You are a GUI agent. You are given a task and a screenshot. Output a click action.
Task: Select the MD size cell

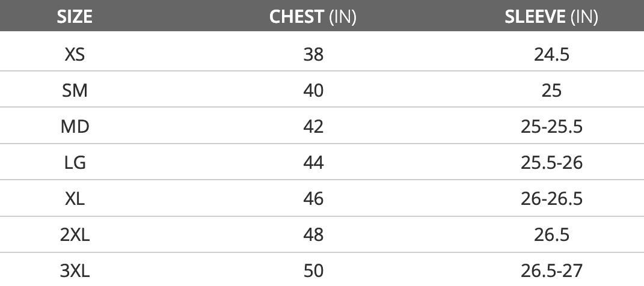pyautogui.click(x=75, y=126)
